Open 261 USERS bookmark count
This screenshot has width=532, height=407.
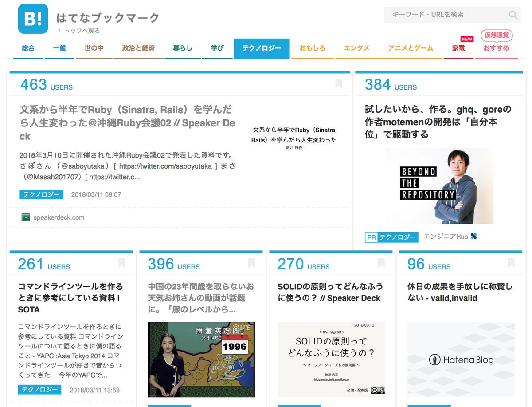(44, 264)
